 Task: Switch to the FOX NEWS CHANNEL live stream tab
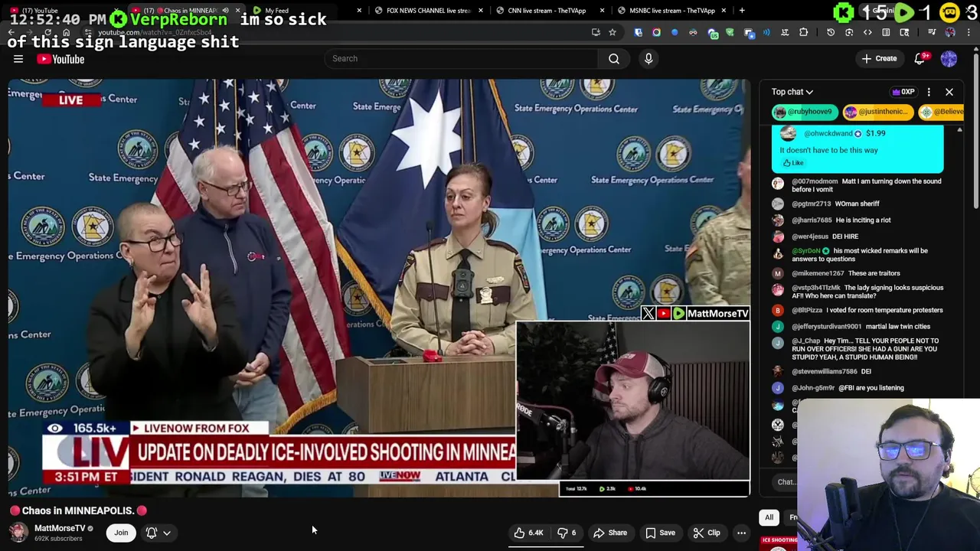[427, 11]
